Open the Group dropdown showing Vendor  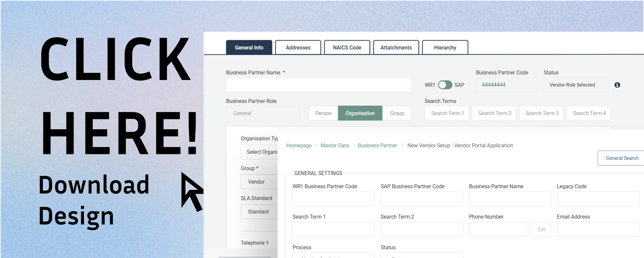pyautogui.click(x=259, y=182)
